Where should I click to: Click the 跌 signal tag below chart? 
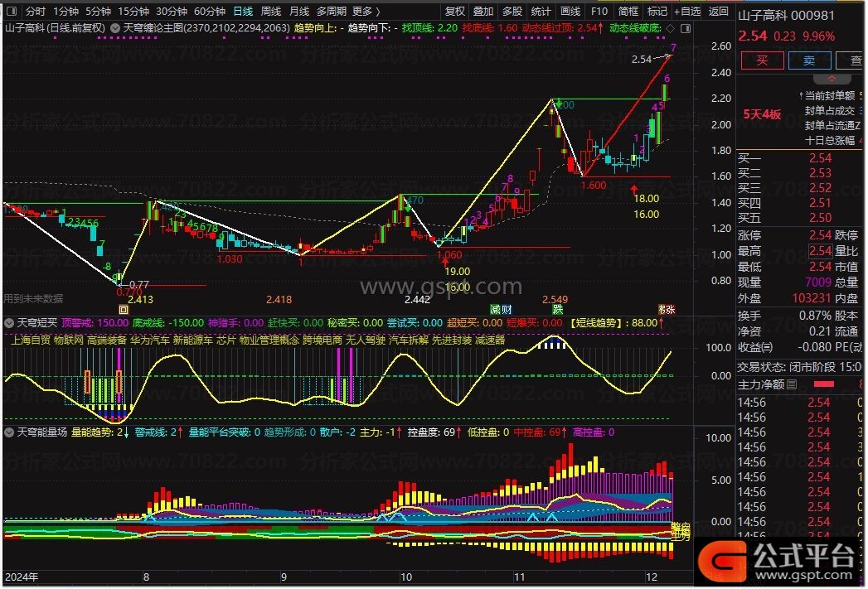click(557, 310)
